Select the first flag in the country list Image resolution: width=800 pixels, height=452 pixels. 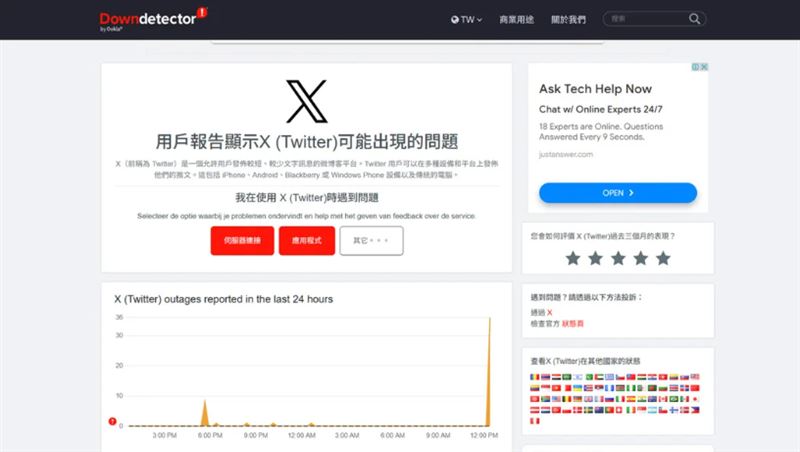535,377
